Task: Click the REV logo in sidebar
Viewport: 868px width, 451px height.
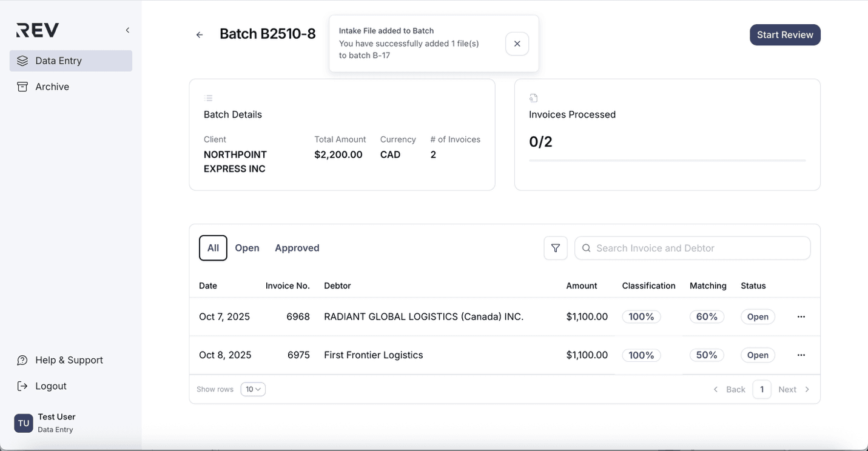Action: pyautogui.click(x=38, y=30)
